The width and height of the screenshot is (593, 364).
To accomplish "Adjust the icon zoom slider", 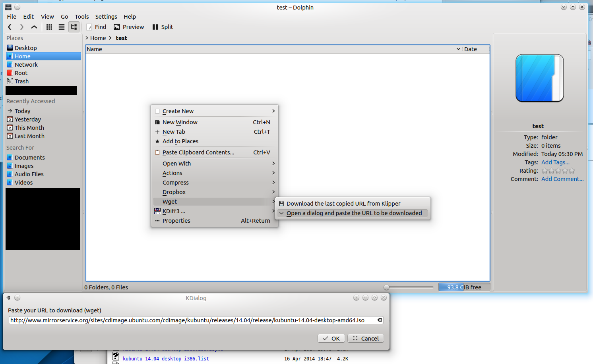I will point(409,287).
